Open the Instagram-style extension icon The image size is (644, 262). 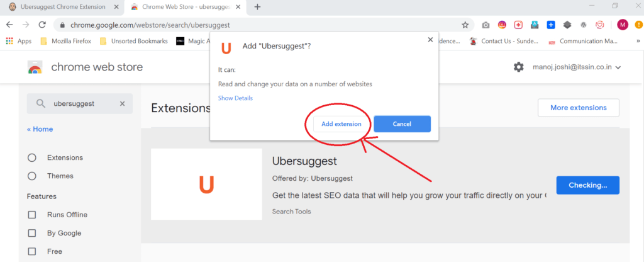click(x=502, y=25)
